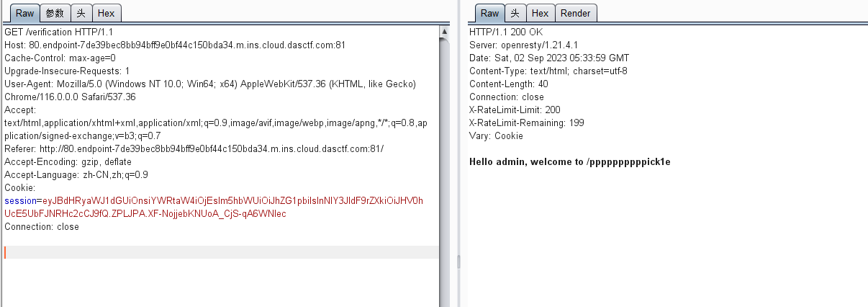The height and width of the screenshot is (307, 868).
Task: Open the Render tab for response
Action: pyautogui.click(x=575, y=13)
